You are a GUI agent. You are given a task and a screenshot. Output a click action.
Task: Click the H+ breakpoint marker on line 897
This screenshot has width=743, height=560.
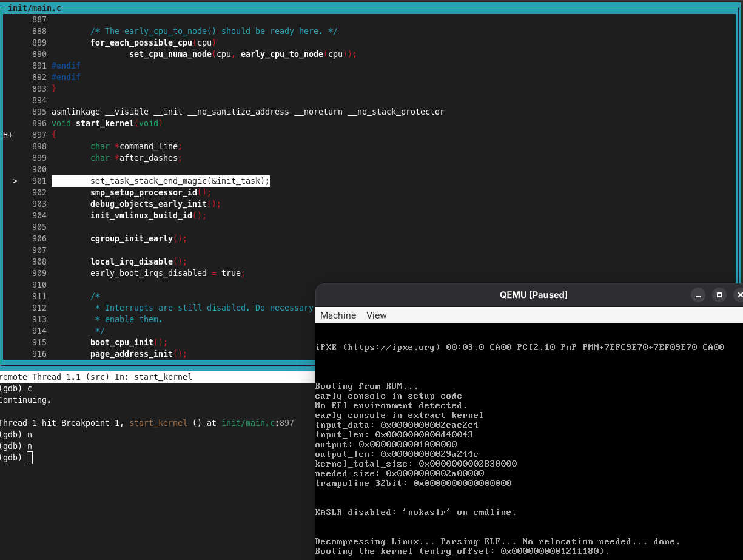(8, 135)
